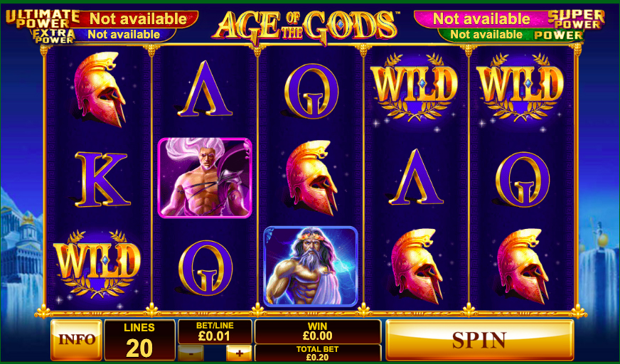
Task: Open the INFO paytable button
Action: click(x=77, y=340)
